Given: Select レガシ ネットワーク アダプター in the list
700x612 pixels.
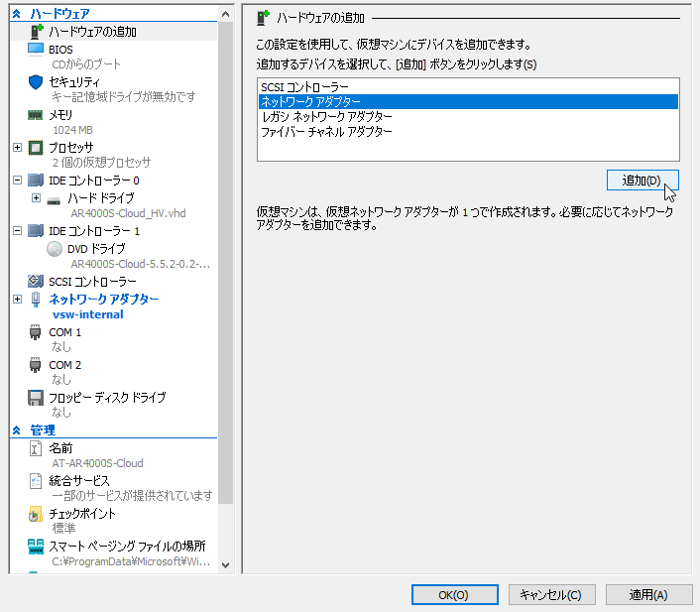Looking at the screenshot, I should [x=468, y=117].
